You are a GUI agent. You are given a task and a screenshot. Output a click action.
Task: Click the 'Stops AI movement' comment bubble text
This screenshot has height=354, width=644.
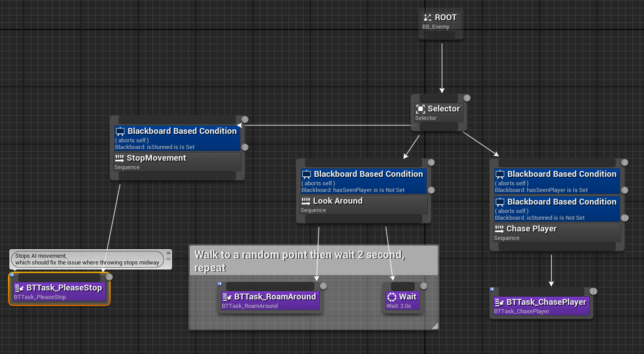(87, 259)
